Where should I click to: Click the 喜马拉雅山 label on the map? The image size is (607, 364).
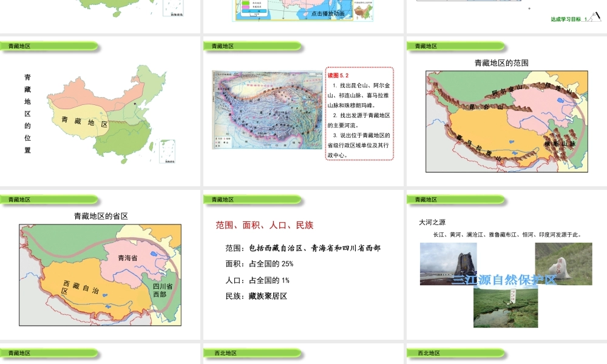(480, 147)
